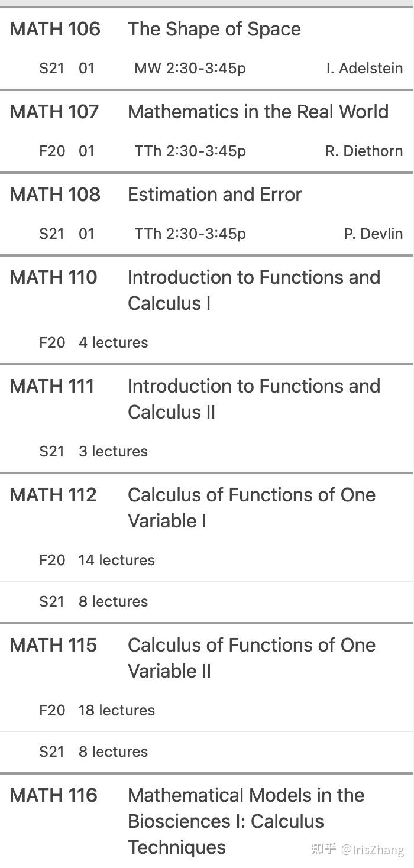Open the Estimation and Error course

[215, 195]
